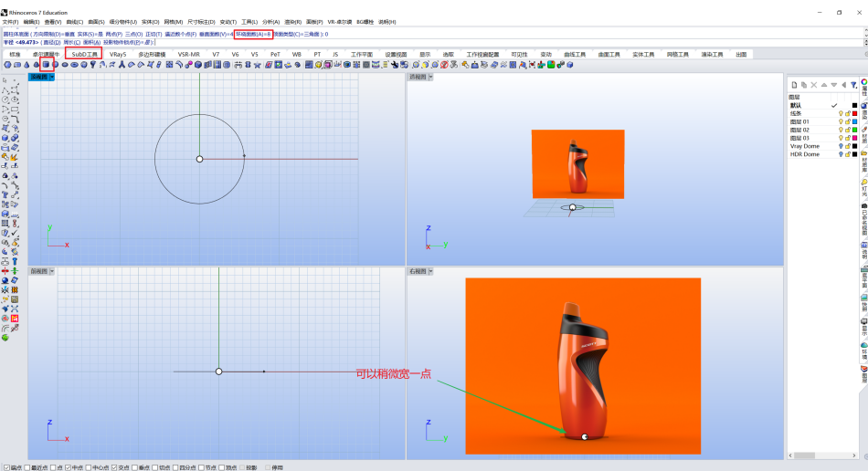Viewport: 868px width, 471px height.
Task: Move layer up with triangle icon
Action: click(x=824, y=85)
